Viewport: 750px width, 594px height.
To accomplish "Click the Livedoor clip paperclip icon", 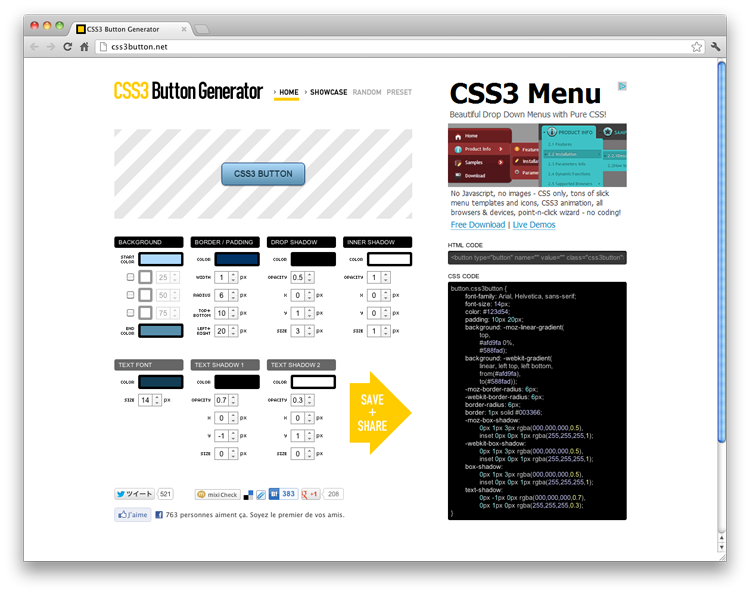I will coord(261,495).
